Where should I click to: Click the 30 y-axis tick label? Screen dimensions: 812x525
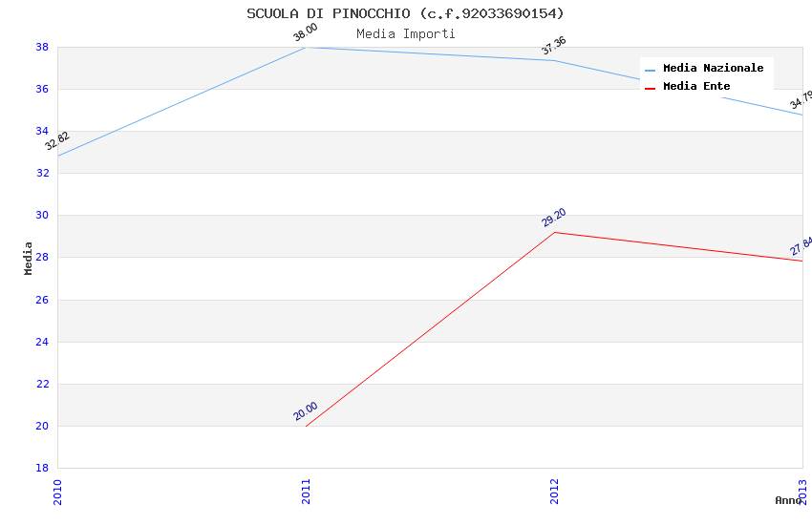[x=43, y=216]
